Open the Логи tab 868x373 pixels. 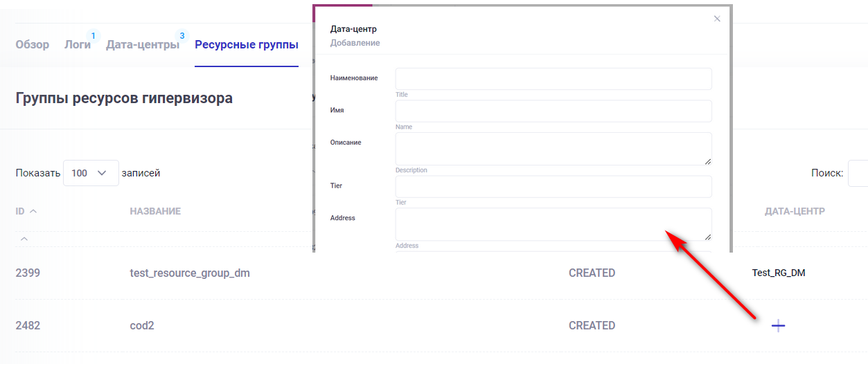[78, 45]
